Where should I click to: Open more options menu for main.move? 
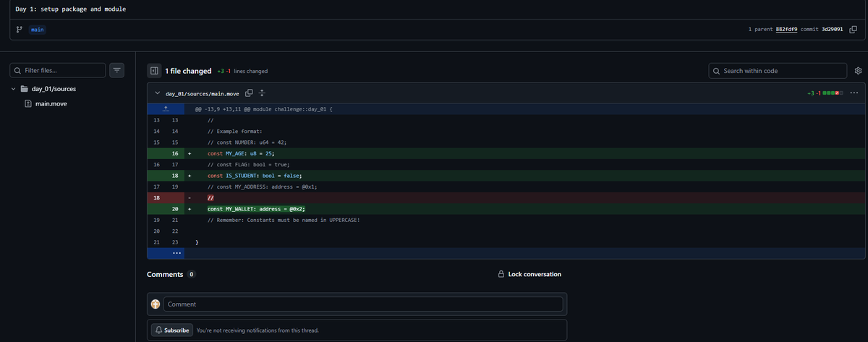[x=854, y=94]
